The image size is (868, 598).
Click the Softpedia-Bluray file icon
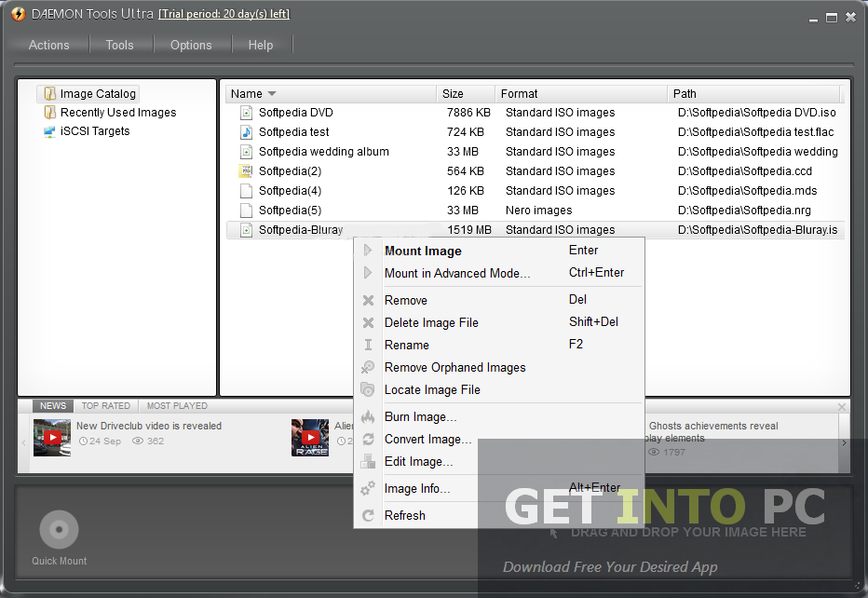click(x=247, y=230)
